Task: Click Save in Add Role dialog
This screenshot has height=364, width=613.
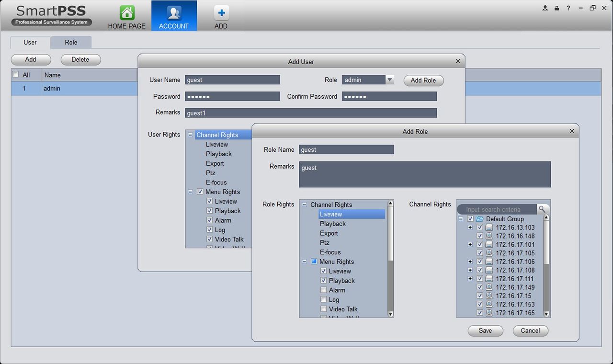Action: pyautogui.click(x=485, y=330)
